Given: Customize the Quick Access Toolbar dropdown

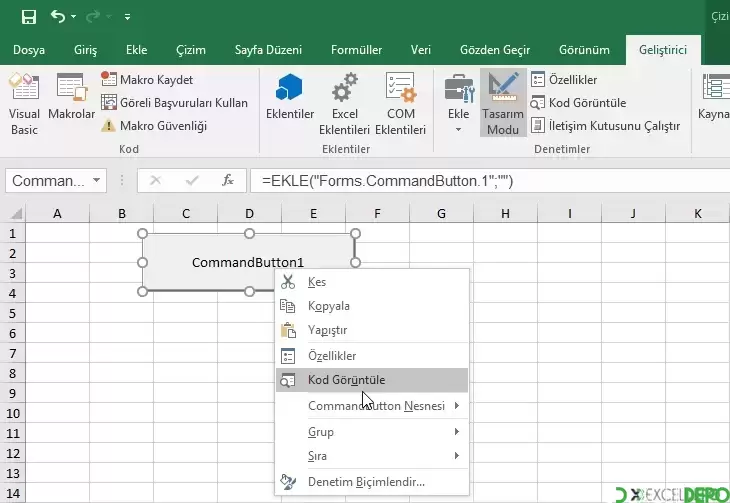Looking at the screenshot, I should point(127,17).
